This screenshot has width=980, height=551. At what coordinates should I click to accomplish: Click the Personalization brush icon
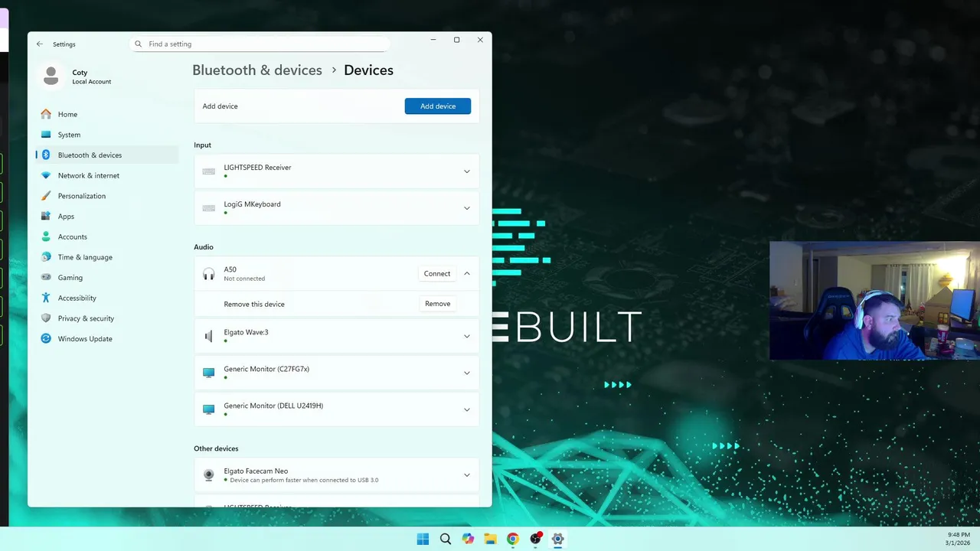tap(46, 196)
